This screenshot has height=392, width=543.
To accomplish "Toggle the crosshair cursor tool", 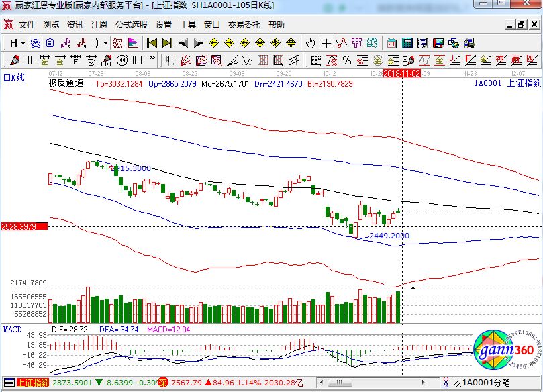I will click(326, 43).
